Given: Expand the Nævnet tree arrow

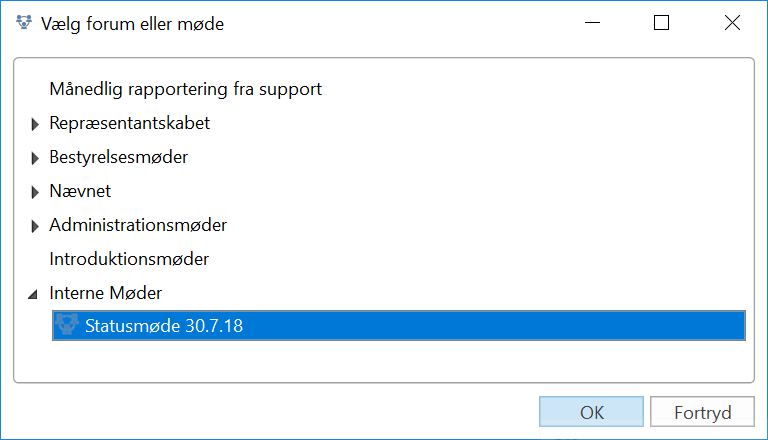Looking at the screenshot, I should tap(35, 192).
